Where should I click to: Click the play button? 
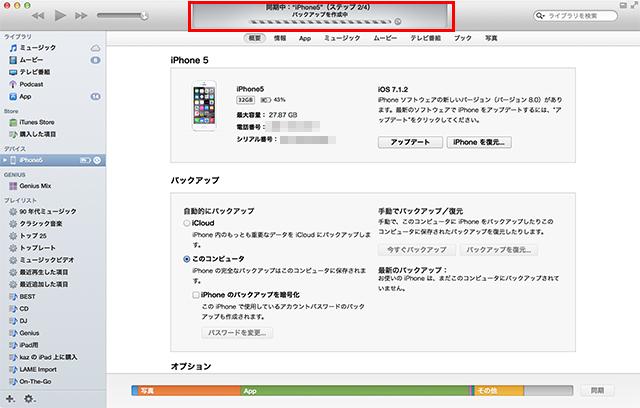click(60, 16)
